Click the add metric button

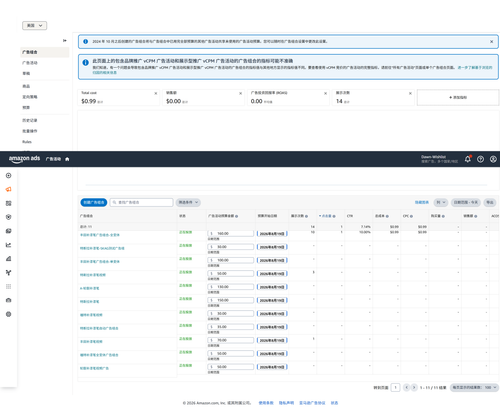(458, 97)
